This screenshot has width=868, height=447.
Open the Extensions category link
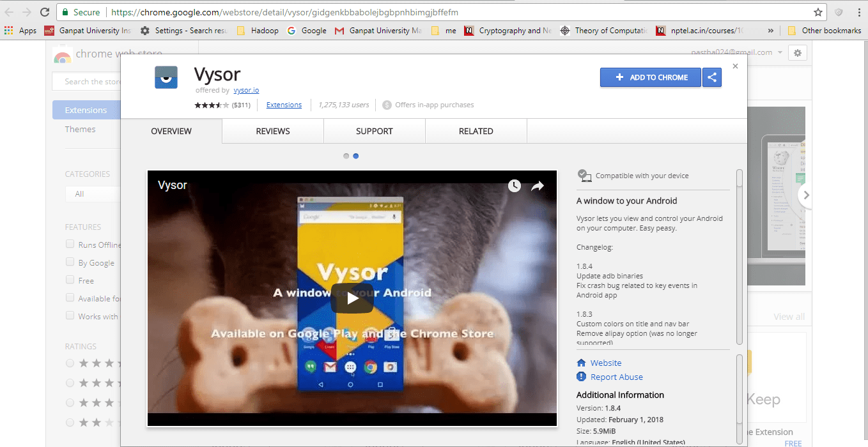[x=284, y=105]
